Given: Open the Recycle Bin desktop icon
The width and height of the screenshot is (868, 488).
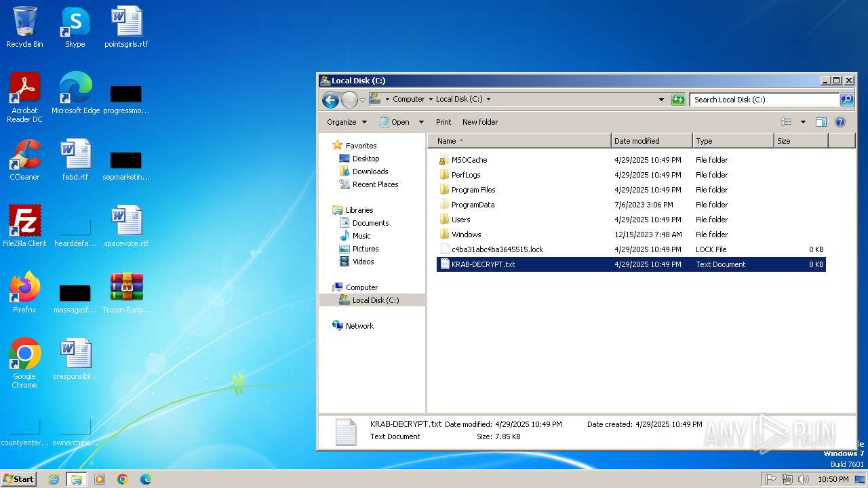Looking at the screenshot, I should coord(24,27).
